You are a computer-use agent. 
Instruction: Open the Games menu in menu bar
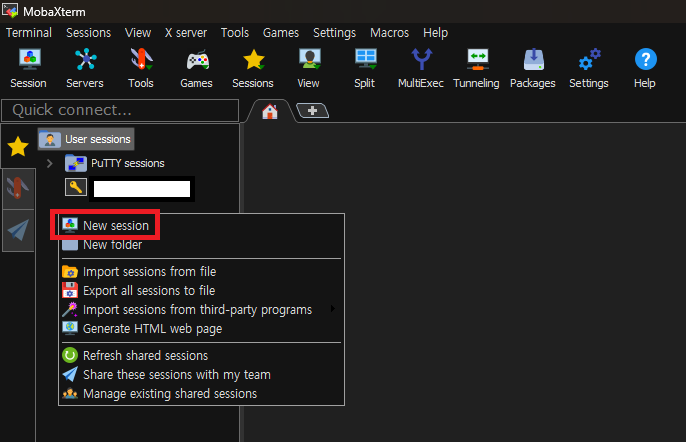coord(281,33)
